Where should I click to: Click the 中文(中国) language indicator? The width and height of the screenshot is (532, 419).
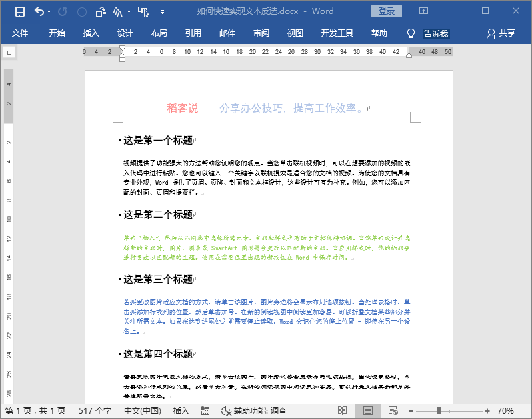coord(143,411)
